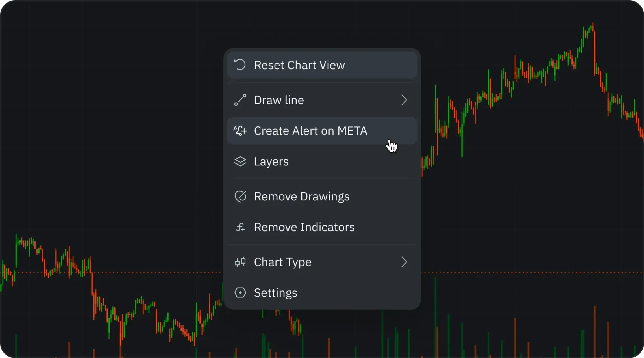Select Remove Drawings from context menu
Image resolution: width=644 pixels, height=358 pixels.
click(x=301, y=197)
